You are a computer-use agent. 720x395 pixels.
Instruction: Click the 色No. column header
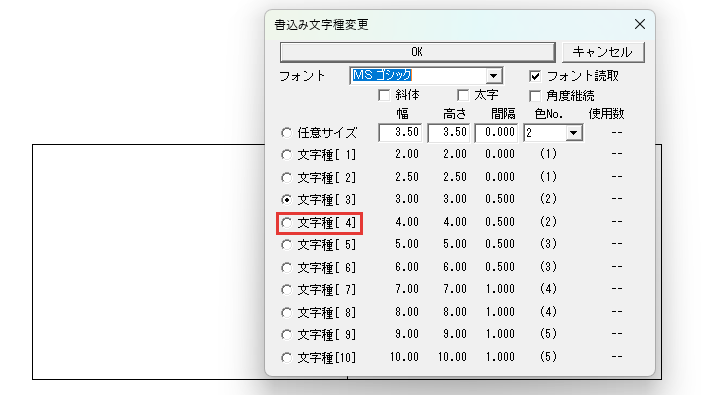coord(549,113)
